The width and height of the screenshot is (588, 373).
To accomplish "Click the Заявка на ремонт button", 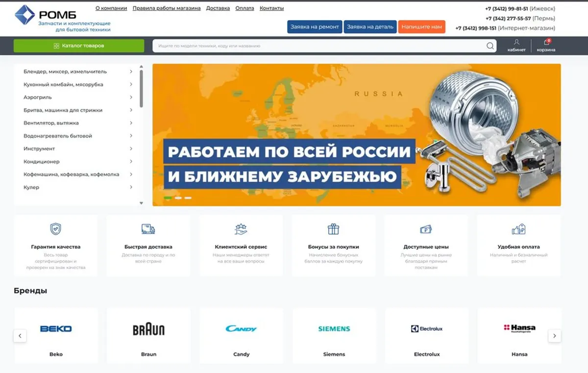I will coord(315,27).
